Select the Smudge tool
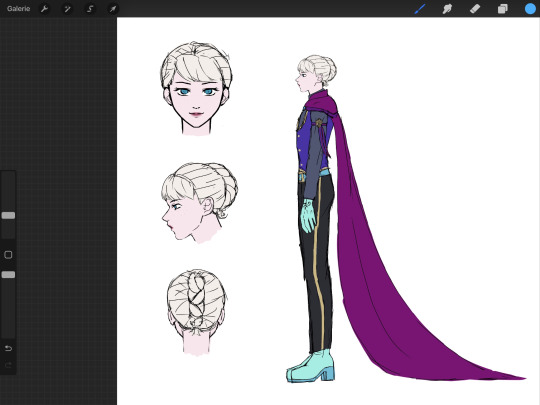540x405 pixels. pyautogui.click(x=447, y=9)
